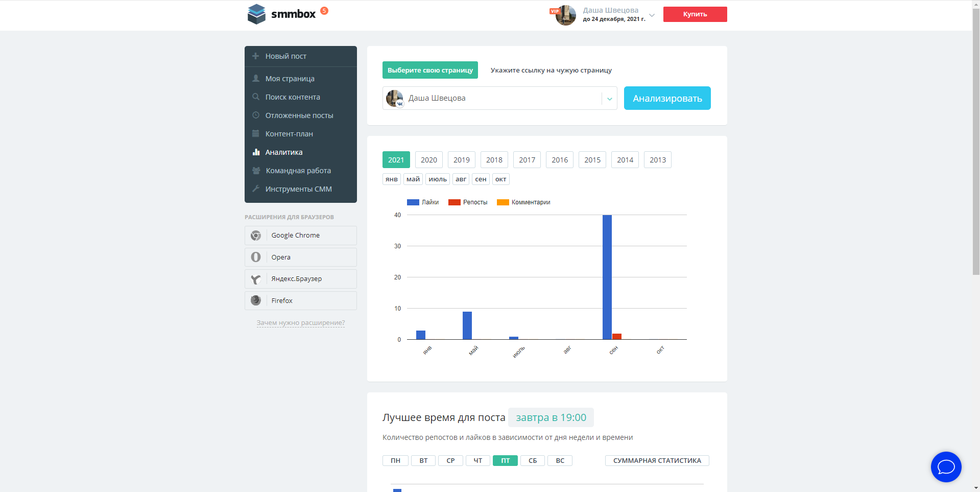Go to Отложенные посты

coord(299,115)
